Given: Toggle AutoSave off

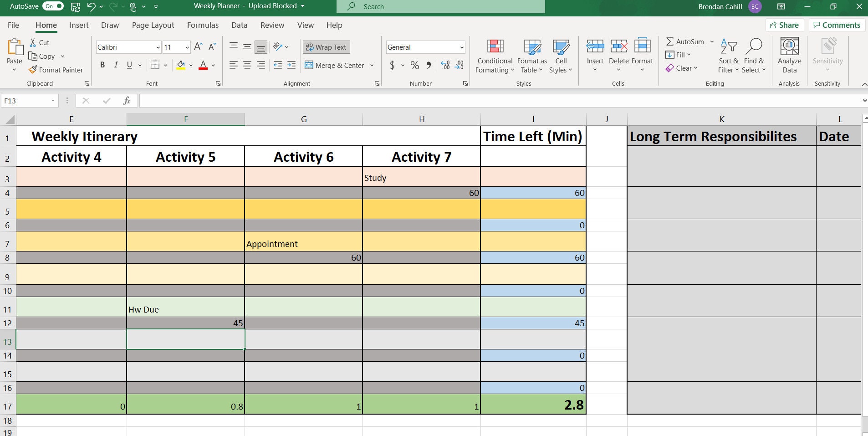Looking at the screenshot, I should pos(53,6).
